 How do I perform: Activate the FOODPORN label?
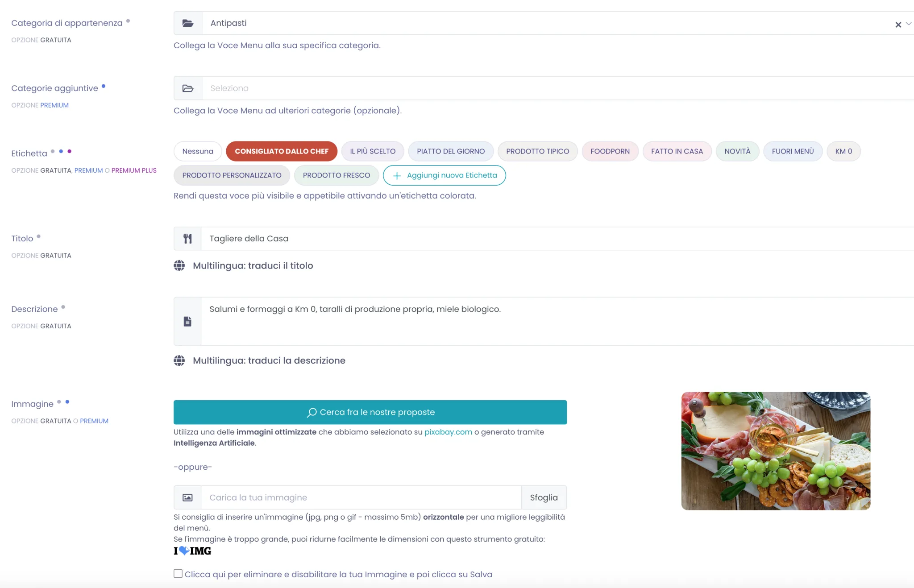click(x=610, y=151)
